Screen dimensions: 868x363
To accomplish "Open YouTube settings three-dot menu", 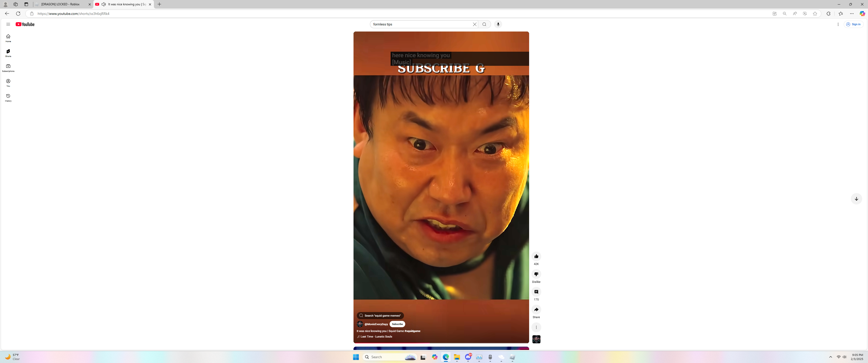I will [838, 24].
